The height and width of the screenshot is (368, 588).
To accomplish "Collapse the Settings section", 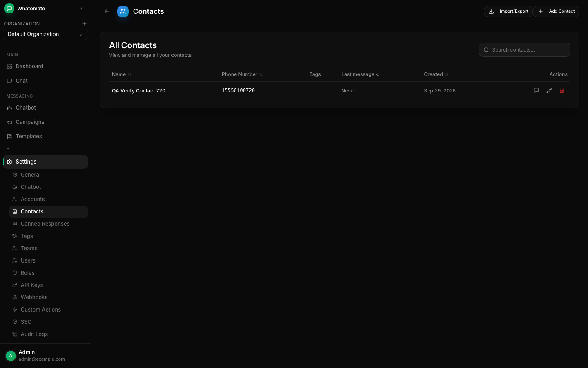I will (45, 162).
